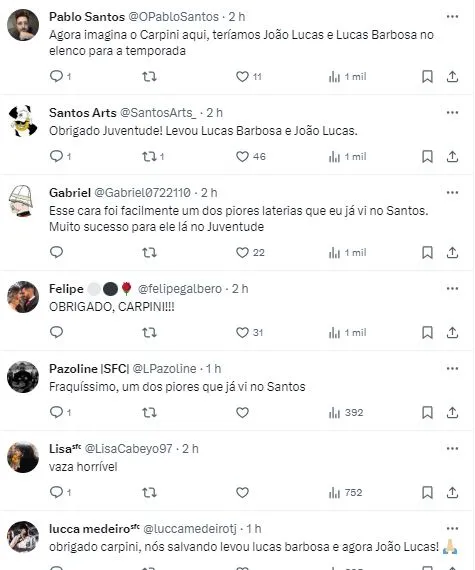Toggle bookmark on Pablo Santos's tweet
This screenshot has height=570, width=475.
[427, 77]
